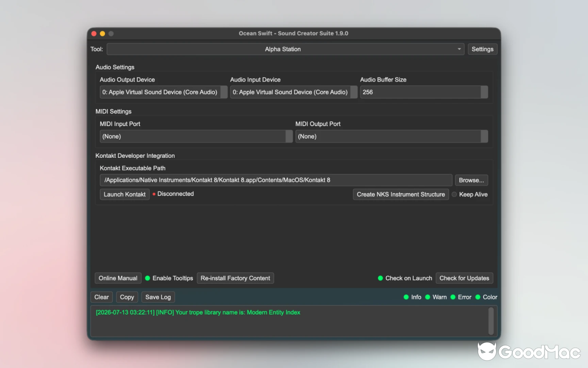Image resolution: width=588 pixels, height=368 pixels.
Task: Toggle Enable Tooltips
Action: tap(169, 278)
